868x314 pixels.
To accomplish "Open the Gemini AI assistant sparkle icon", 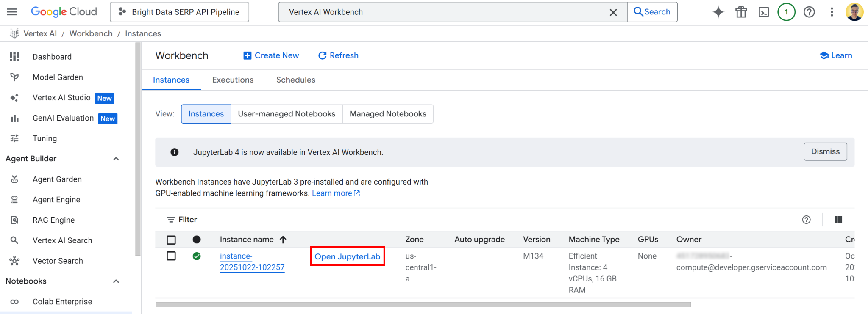I will tap(718, 12).
